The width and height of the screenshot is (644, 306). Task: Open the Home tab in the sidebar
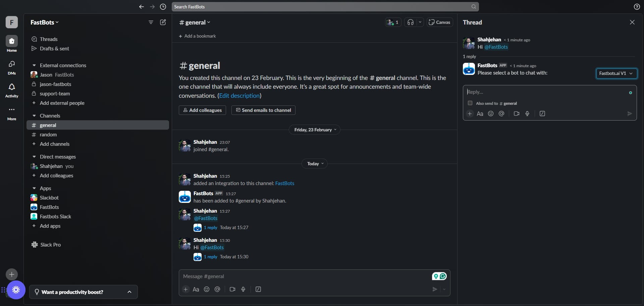point(12,44)
